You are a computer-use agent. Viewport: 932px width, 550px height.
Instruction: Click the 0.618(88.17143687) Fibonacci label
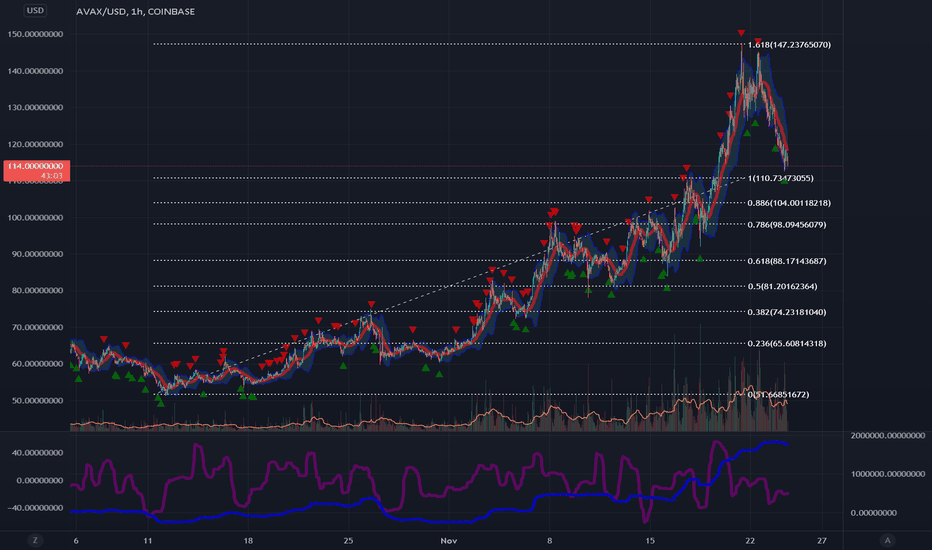tap(787, 261)
